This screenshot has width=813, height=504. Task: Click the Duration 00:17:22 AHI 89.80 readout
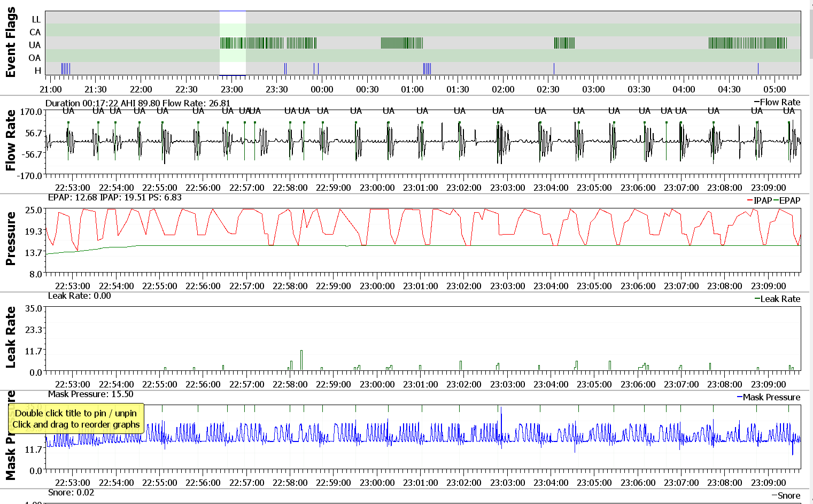click(138, 103)
